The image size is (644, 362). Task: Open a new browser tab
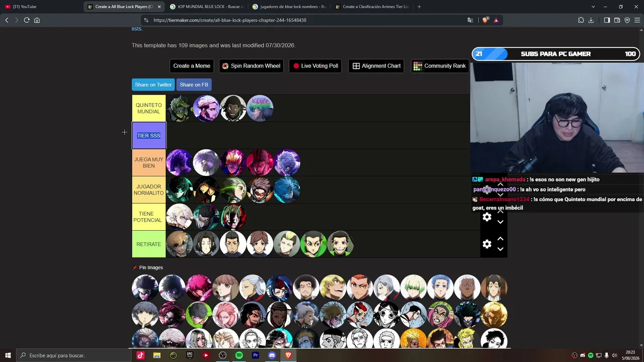click(x=419, y=7)
